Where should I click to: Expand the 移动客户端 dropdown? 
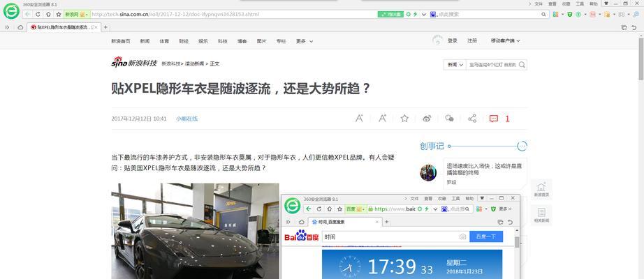click(x=505, y=40)
